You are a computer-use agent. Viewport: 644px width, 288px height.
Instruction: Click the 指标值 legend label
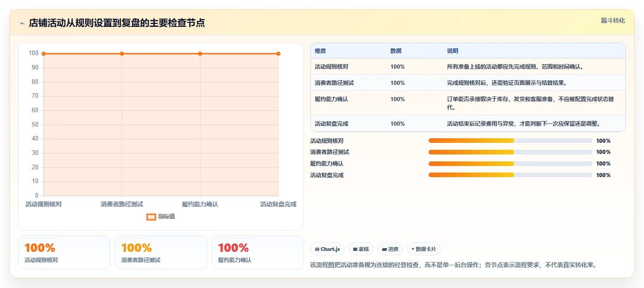(166, 217)
